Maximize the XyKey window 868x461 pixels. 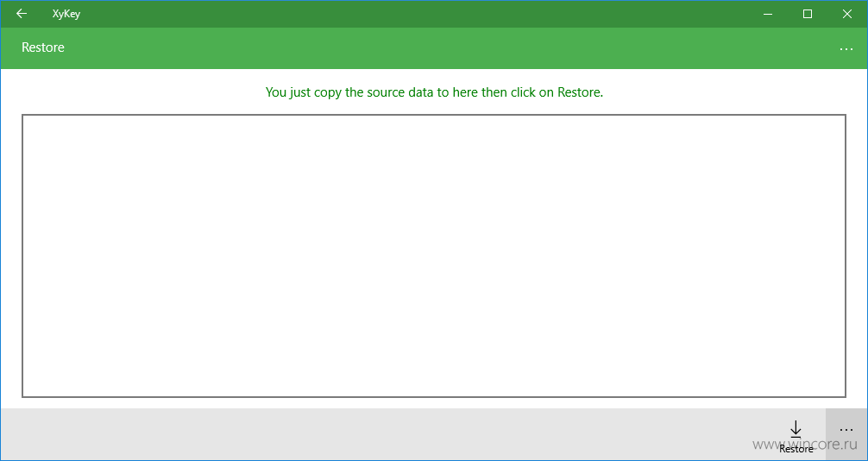click(x=808, y=14)
